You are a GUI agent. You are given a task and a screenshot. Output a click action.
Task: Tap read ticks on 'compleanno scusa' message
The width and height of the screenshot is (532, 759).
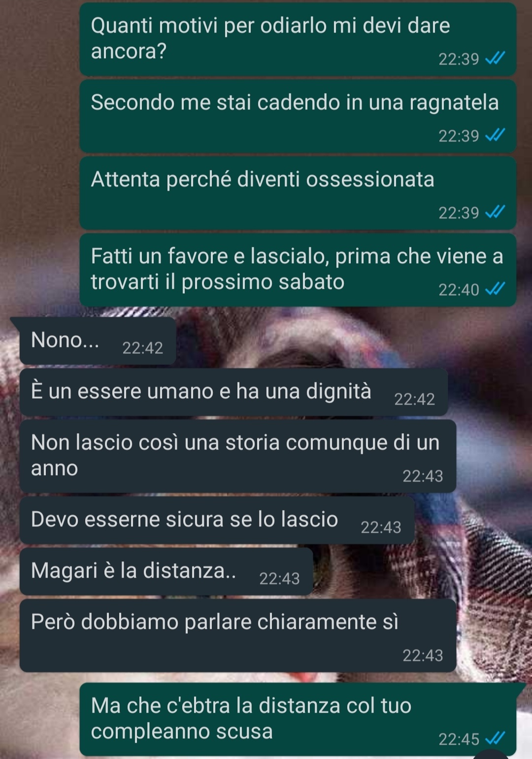pos(495,739)
